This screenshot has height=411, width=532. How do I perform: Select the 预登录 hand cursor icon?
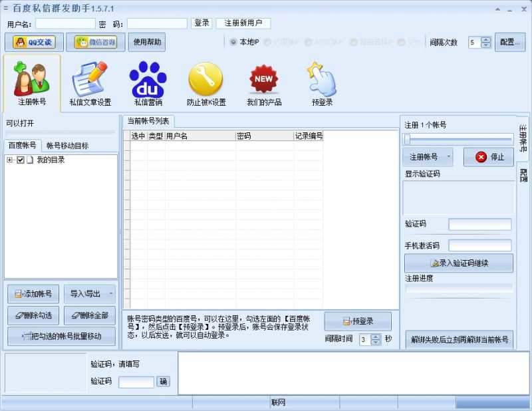tap(321, 80)
